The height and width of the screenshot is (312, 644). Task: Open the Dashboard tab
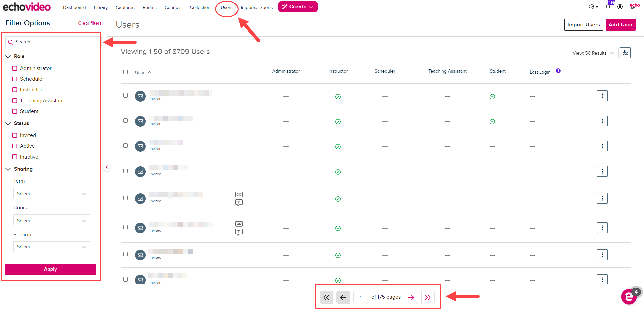tap(74, 7)
